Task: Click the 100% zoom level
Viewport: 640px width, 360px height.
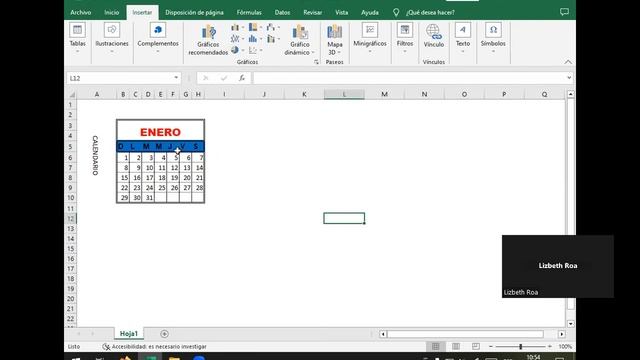Action: [565, 347]
